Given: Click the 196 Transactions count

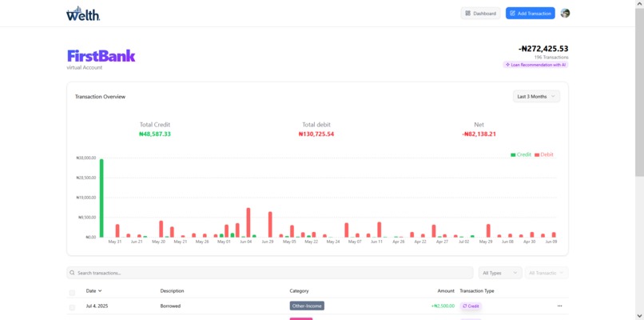Looking at the screenshot, I should pos(551,57).
